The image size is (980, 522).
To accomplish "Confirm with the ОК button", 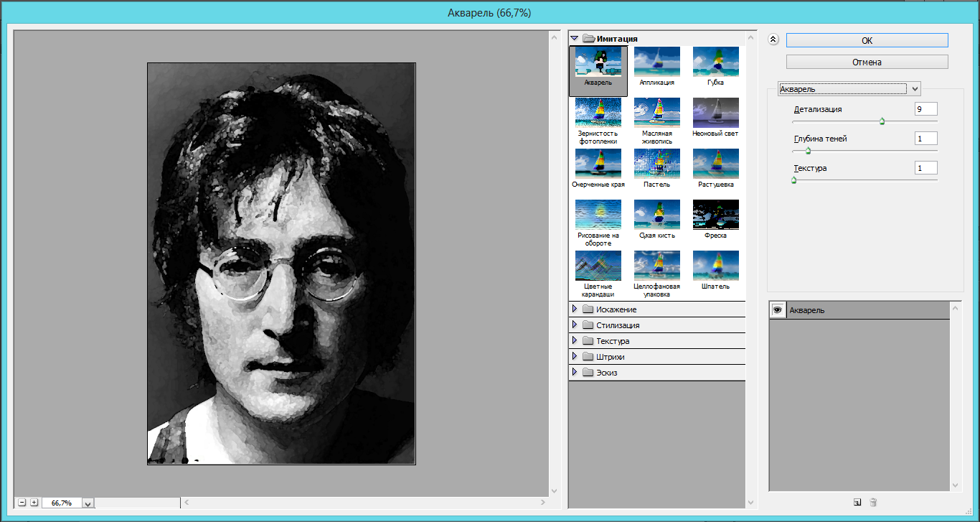I will click(x=867, y=41).
